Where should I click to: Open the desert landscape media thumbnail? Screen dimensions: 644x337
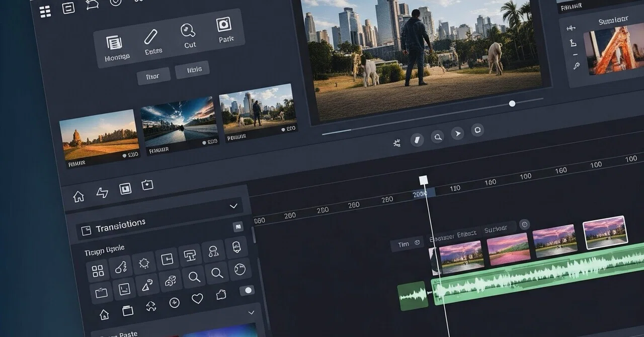point(100,138)
